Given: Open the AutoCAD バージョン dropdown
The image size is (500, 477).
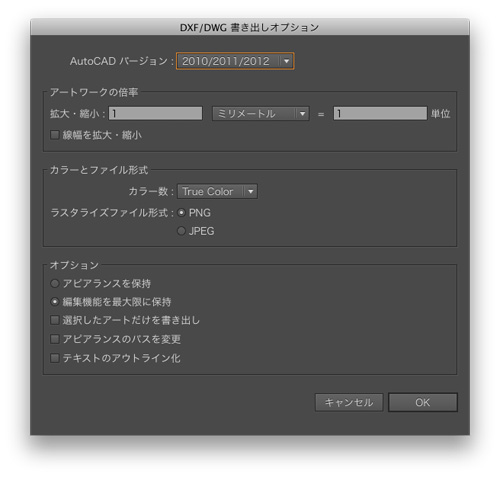Looking at the screenshot, I should tap(235, 61).
